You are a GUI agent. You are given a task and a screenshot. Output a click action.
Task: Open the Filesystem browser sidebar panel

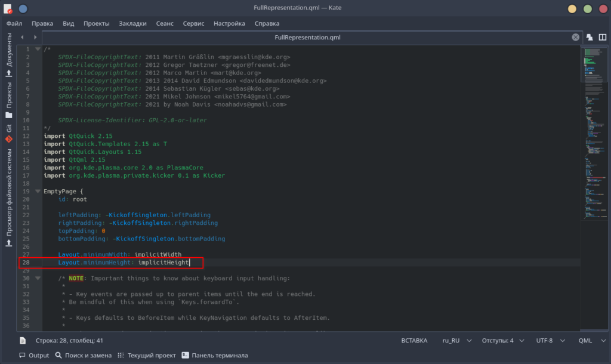8,198
